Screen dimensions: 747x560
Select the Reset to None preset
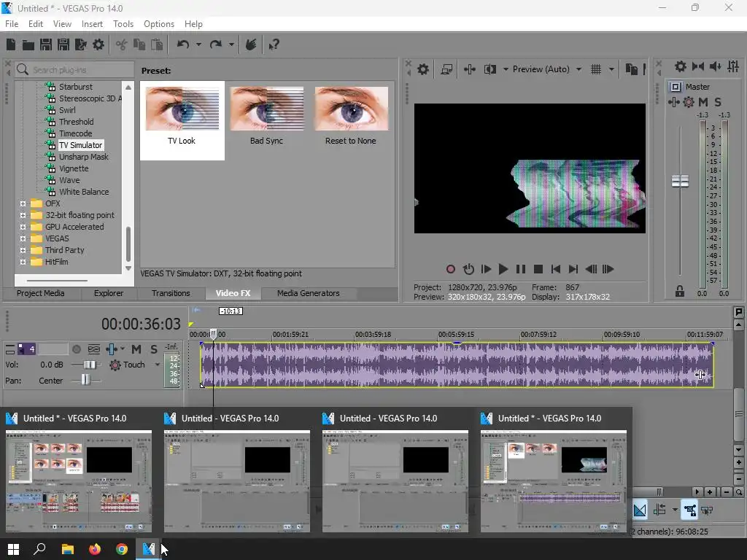coord(351,116)
